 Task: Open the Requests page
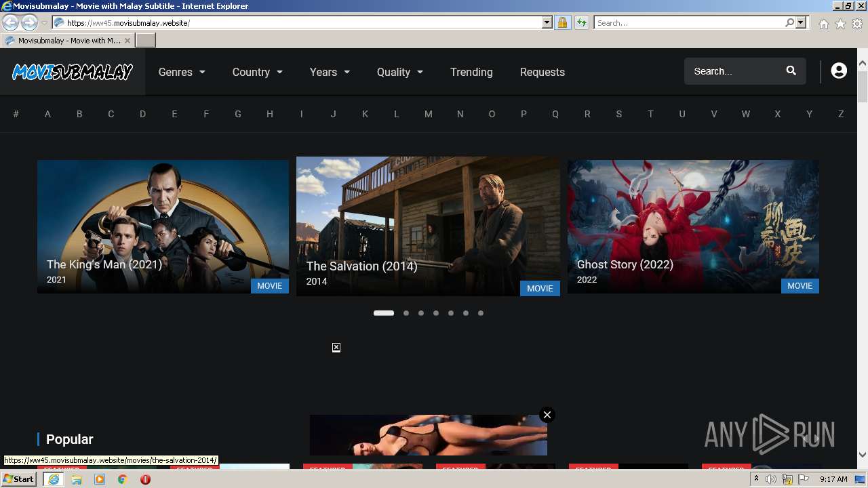tap(542, 72)
